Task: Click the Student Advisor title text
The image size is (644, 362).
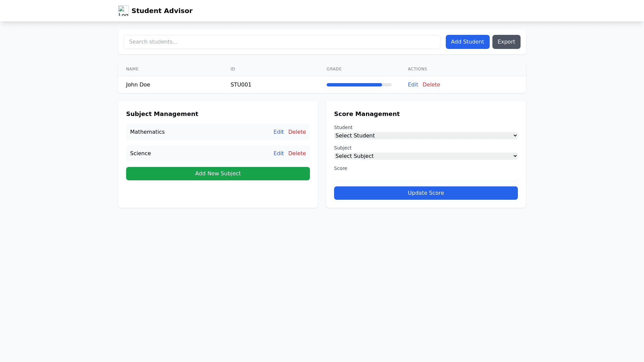Action: click(x=162, y=10)
